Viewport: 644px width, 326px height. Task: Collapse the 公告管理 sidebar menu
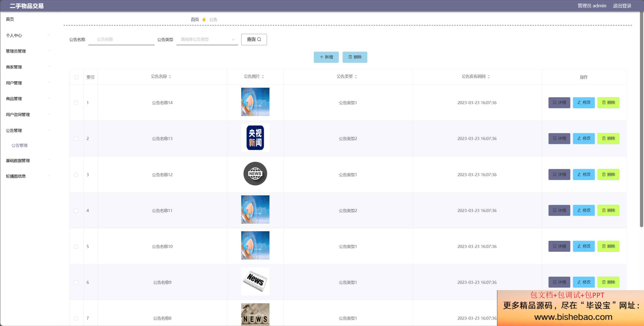[x=28, y=130]
